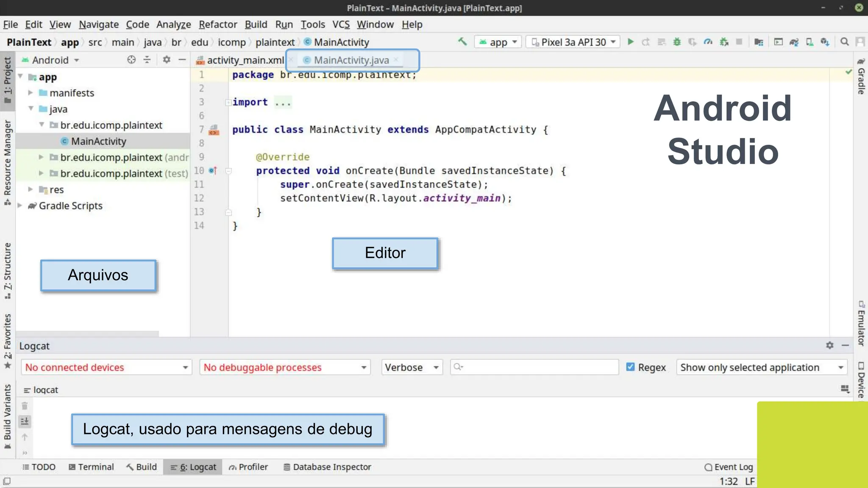Click the Stop square icon
Image resolution: width=868 pixels, height=488 pixels.
(739, 42)
